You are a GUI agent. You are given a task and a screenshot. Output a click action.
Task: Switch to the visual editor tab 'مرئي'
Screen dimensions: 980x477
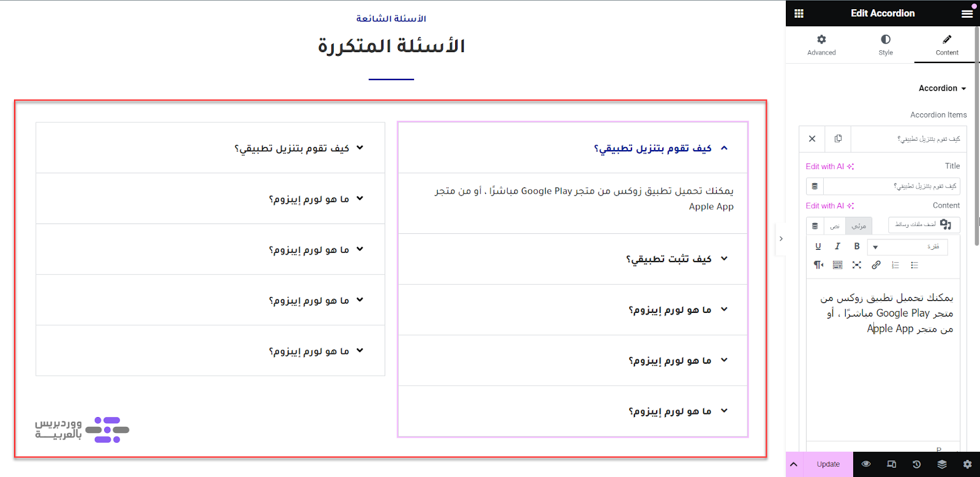(x=859, y=226)
